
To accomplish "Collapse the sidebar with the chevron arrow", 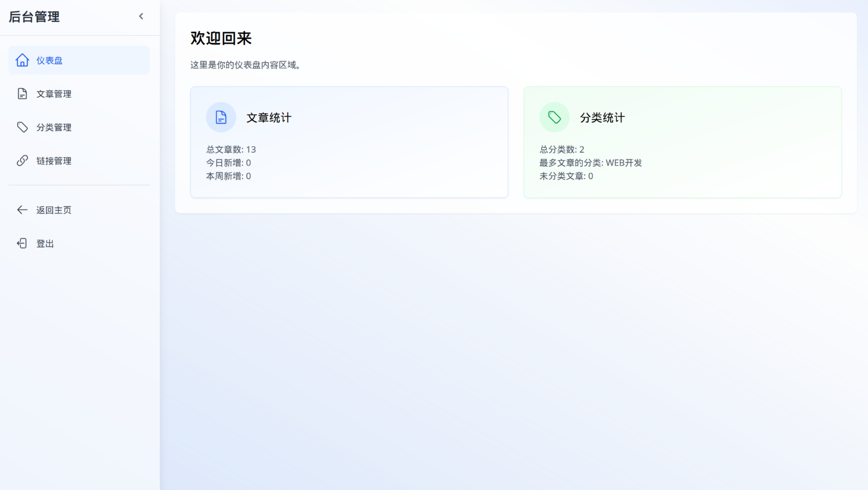I will pos(141,16).
